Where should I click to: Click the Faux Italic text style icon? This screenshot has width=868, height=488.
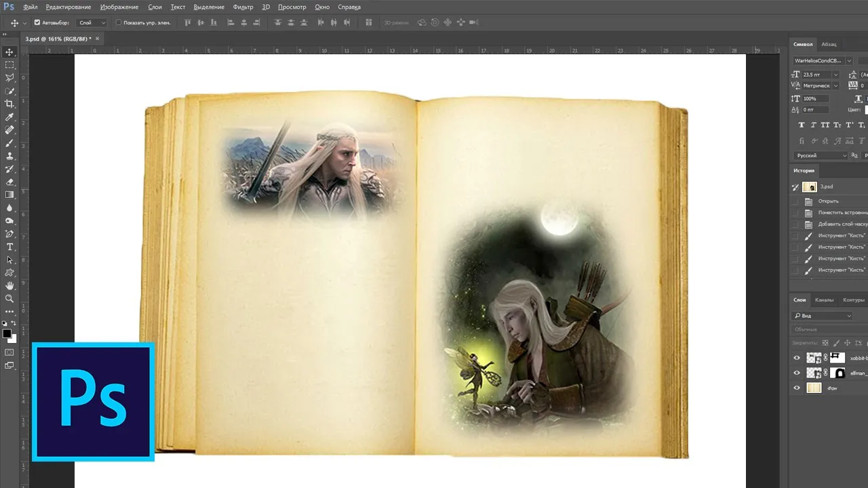[813, 125]
